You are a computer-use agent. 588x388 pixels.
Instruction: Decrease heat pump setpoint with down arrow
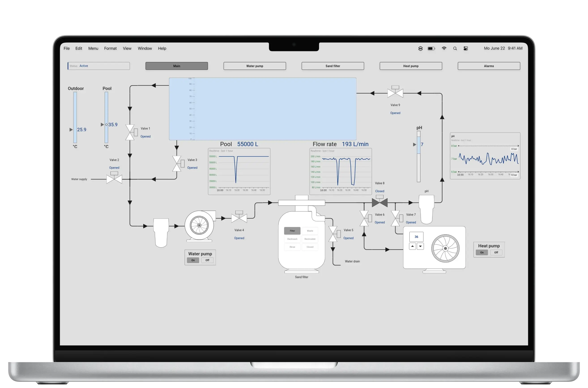(420, 246)
